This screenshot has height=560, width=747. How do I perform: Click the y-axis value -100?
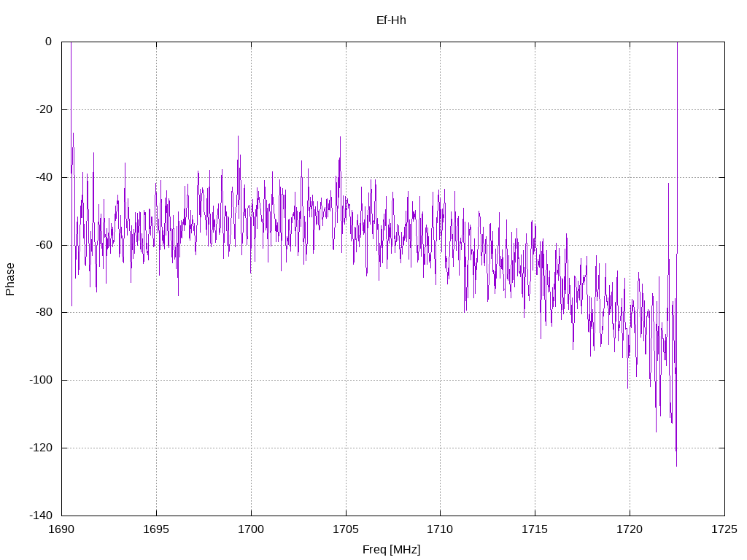tap(41, 380)
